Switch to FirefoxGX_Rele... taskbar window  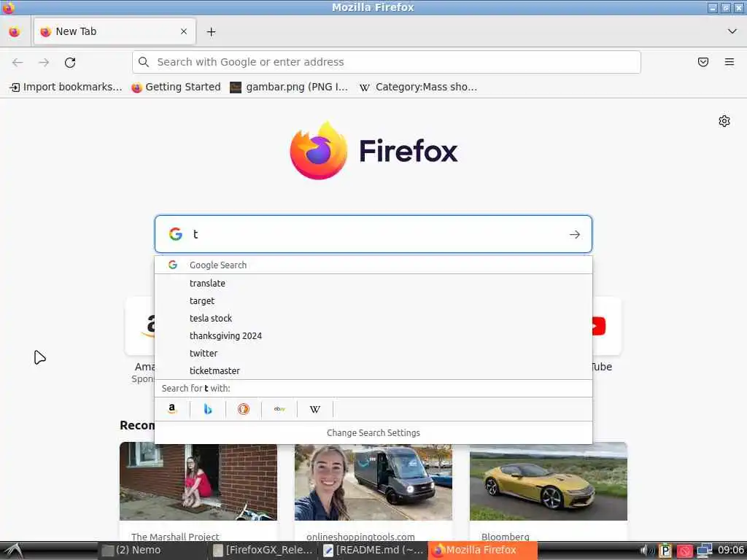(263, 550)
